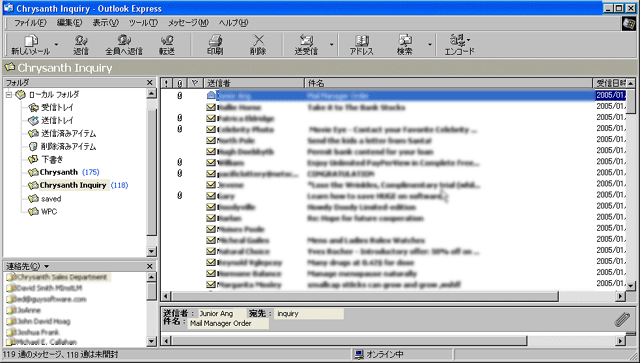Click the inquiry recipient field in preview
The image size is (640, 363).
[x=309, y=314]
